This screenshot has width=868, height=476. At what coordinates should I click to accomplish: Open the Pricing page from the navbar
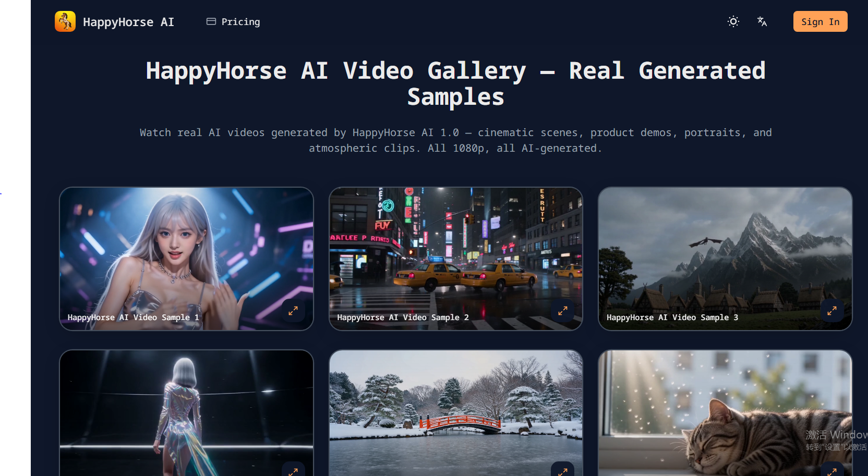tap(240, 21)
